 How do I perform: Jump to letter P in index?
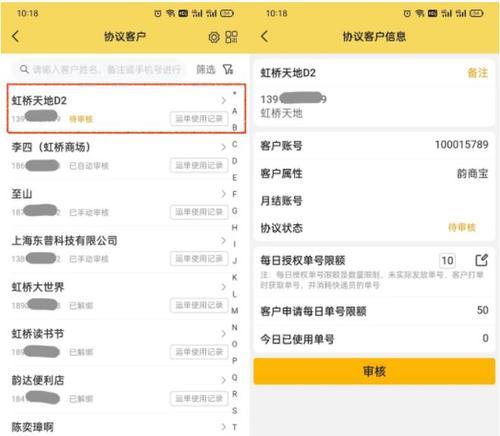[x=235, y=361]
